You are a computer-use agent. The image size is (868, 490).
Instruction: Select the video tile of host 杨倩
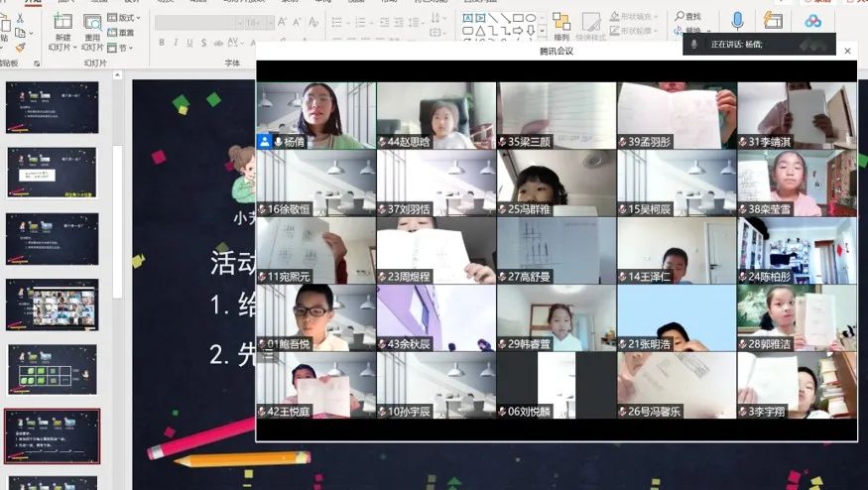point(316,116)
